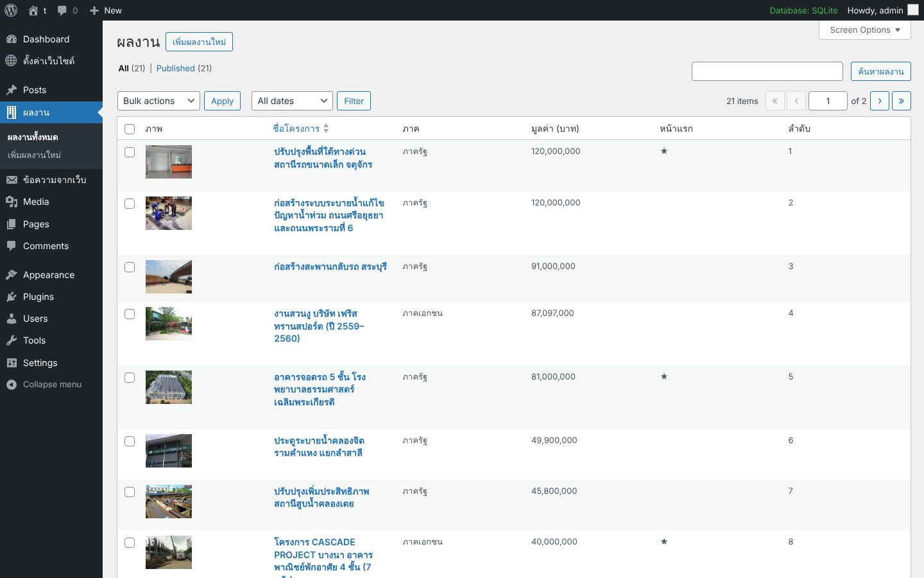
Task: Open thumbnail of ก่อสร้างสะพานกลับรถ สระบุรี
Action: [x=169, y=277]
